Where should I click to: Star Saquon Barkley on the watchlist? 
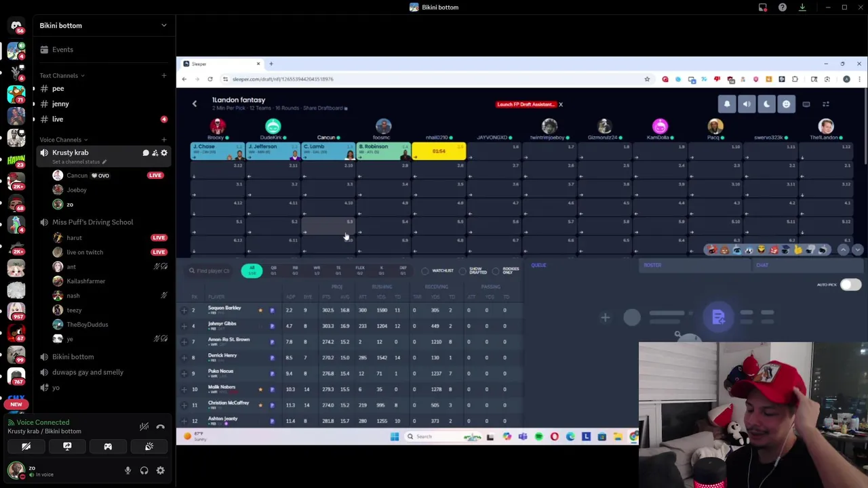[x=260, y=310]
